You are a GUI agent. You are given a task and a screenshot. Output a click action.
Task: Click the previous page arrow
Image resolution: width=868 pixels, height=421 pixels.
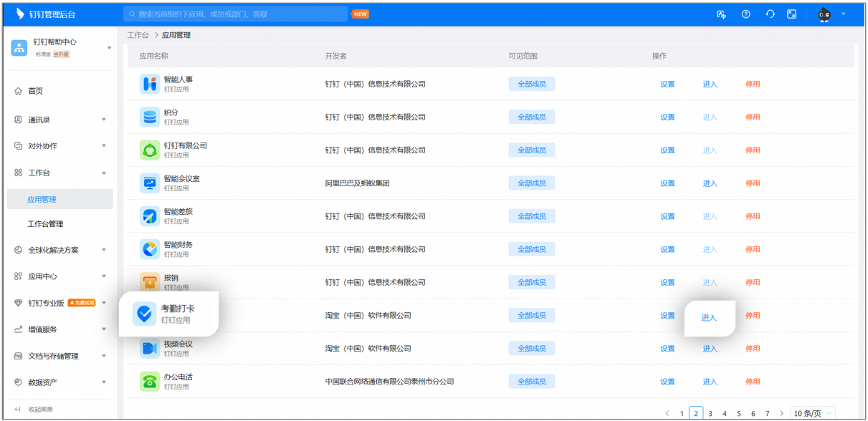[x=667, y=413]
